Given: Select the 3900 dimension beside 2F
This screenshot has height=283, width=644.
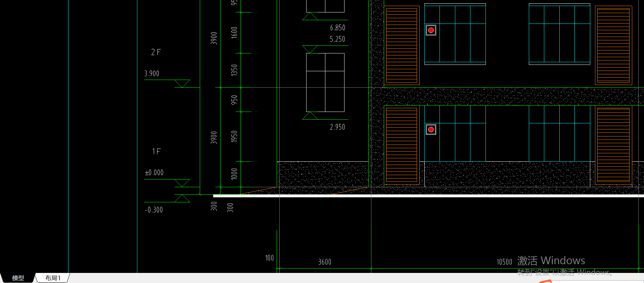Looking at the screenshot, I should coord(214,38).
